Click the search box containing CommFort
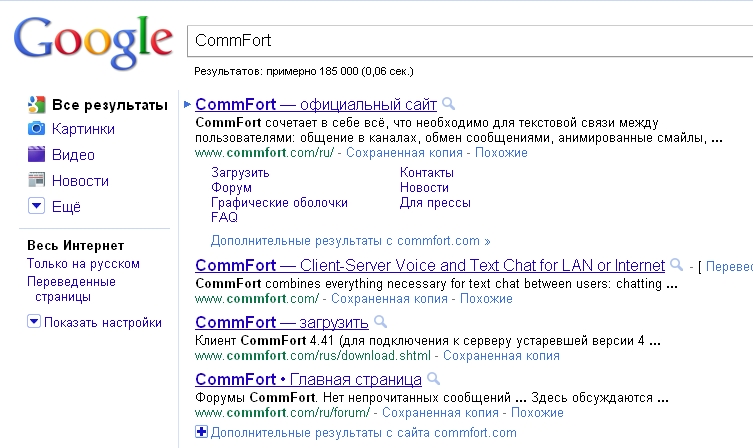The image size is (753, 448). point(470,41)
